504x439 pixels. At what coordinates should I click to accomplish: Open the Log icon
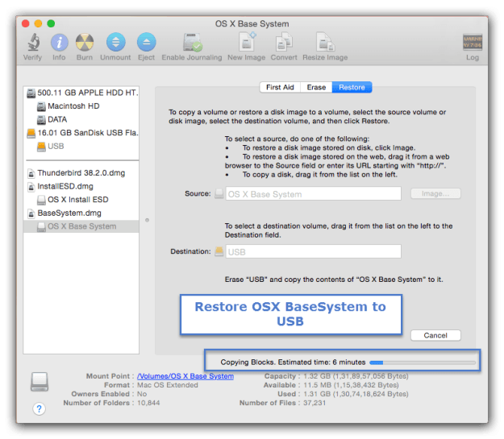pyautogui.click(x=473, y=42)
